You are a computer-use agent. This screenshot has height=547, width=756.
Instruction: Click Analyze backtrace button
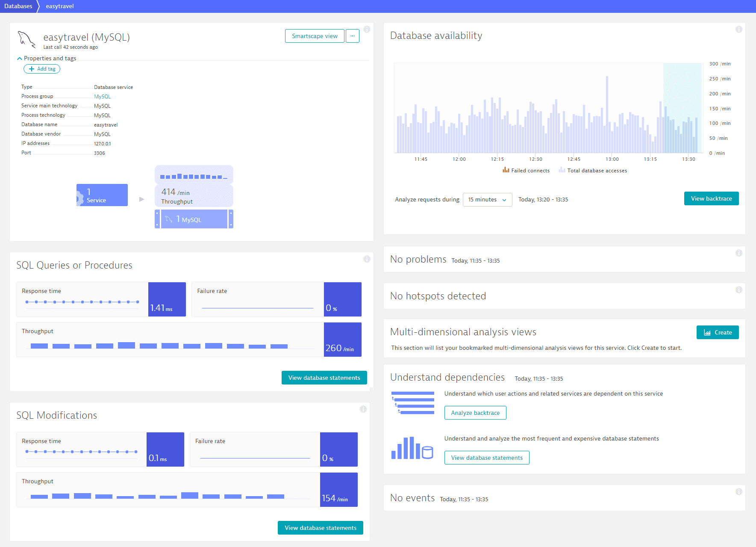tap(475, 413)
